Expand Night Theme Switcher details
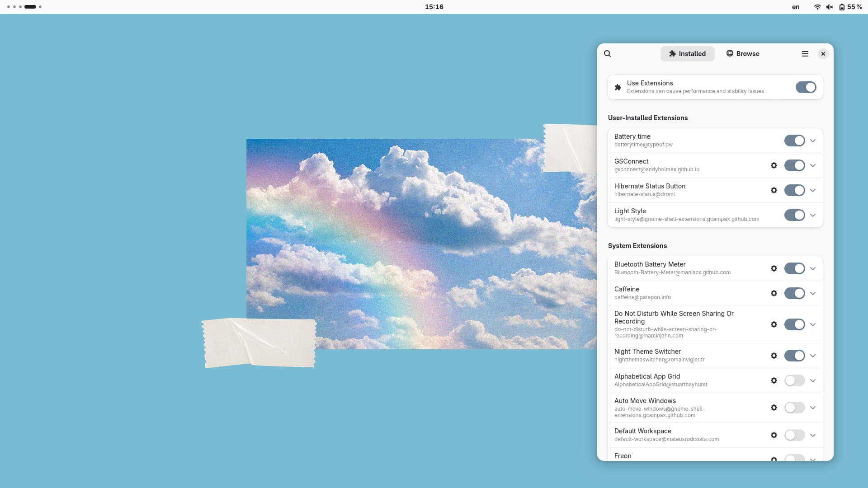The width and height of the screenshot is (868, 488). (813, 356)
